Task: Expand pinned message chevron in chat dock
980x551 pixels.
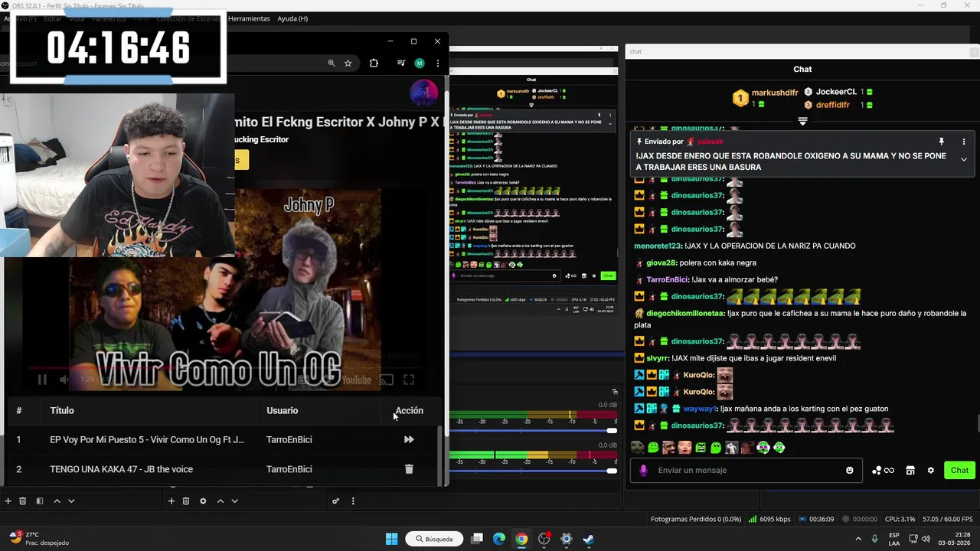Action: (964, 159)
